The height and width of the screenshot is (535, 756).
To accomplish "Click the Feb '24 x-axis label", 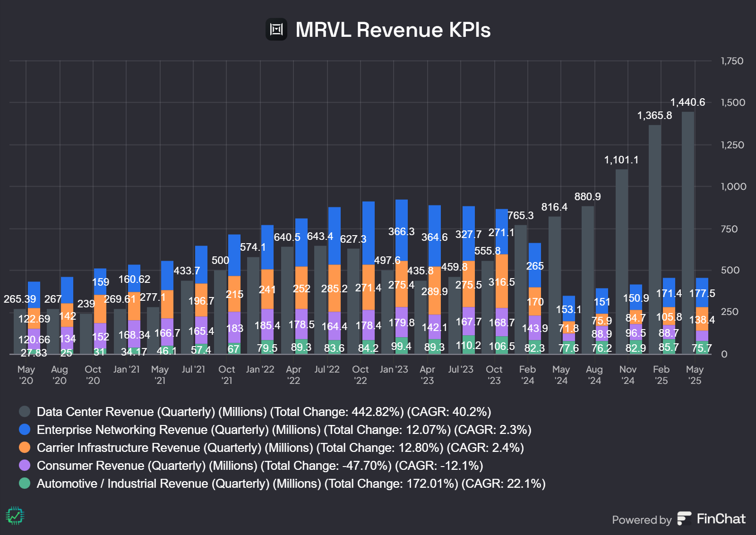I will pos(527,375).
